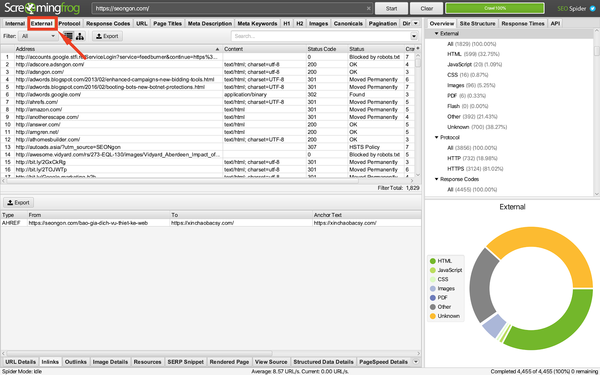600x375 pixels.
Task: Clear the URL field with X icon
Action: [x=368, y=8]
